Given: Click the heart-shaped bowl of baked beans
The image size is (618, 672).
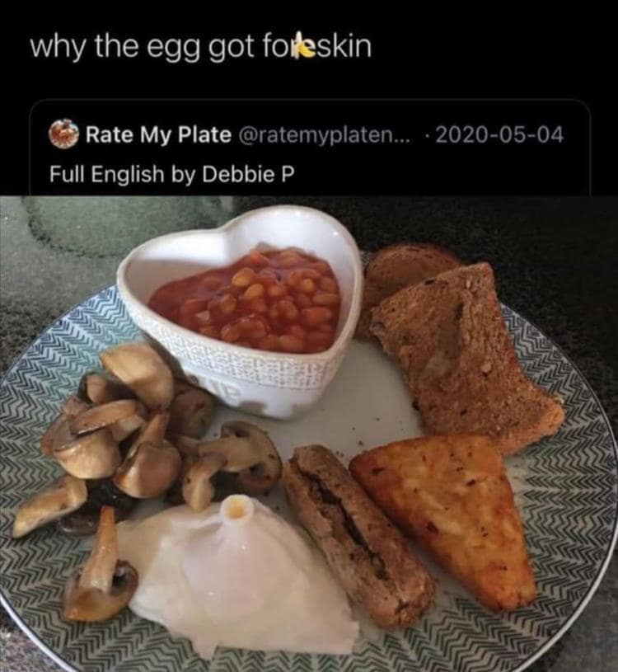Looking at the screenshot, I should [241, 309].
